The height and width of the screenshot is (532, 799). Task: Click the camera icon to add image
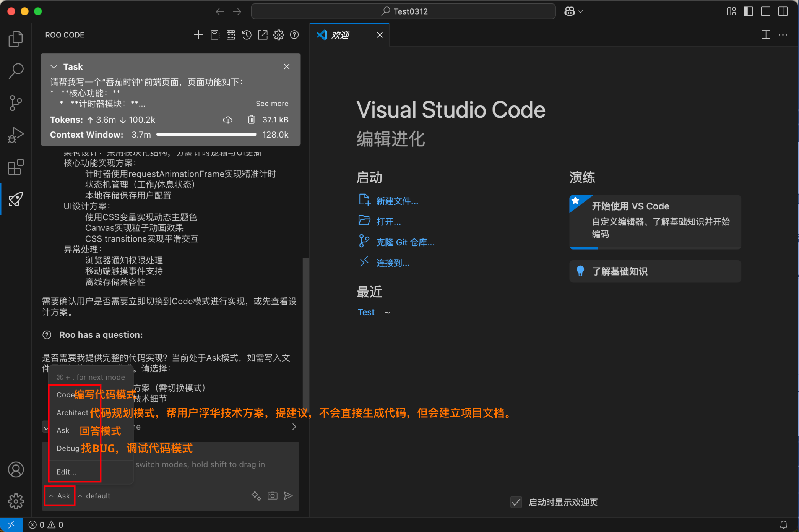point(273,496)
